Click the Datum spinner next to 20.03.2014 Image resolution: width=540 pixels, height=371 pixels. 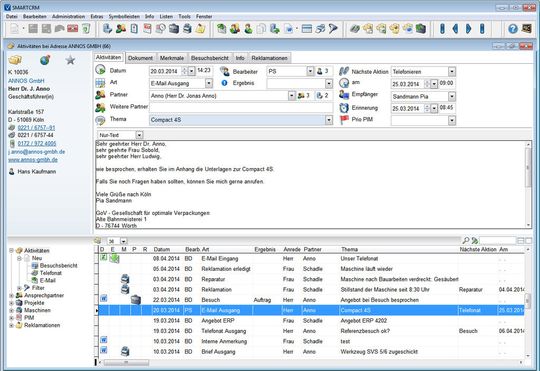(185, 71)
